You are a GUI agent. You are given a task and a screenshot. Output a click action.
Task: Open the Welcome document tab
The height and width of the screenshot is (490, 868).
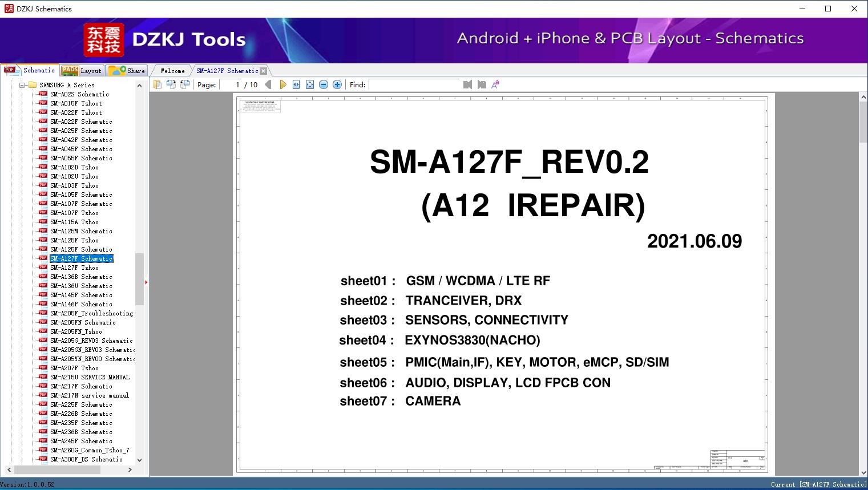tap(172, 71)
